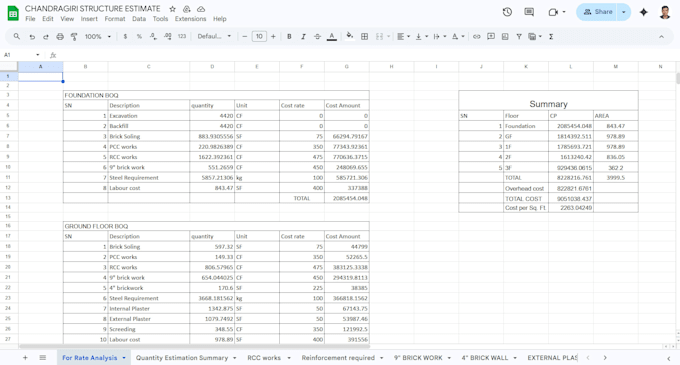
Task: Open the Format menu
Action: [x=115, y=19]
